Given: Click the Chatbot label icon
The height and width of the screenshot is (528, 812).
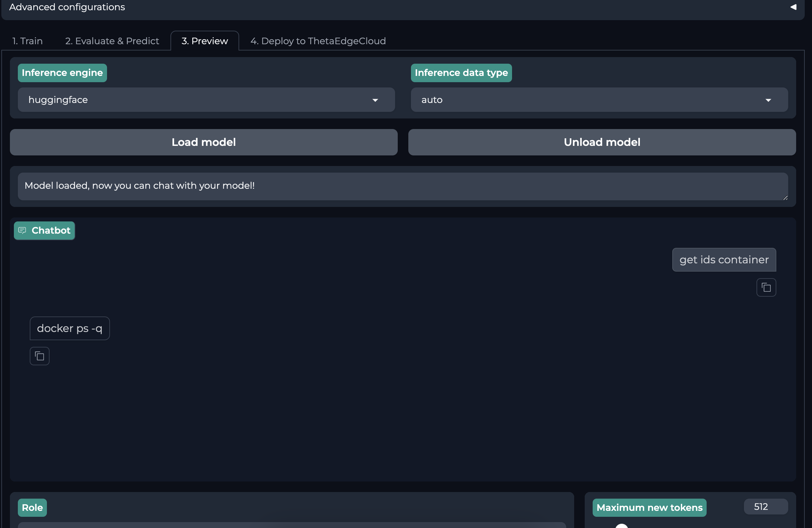Looking at the screenshot, I should tap(22, 230).
